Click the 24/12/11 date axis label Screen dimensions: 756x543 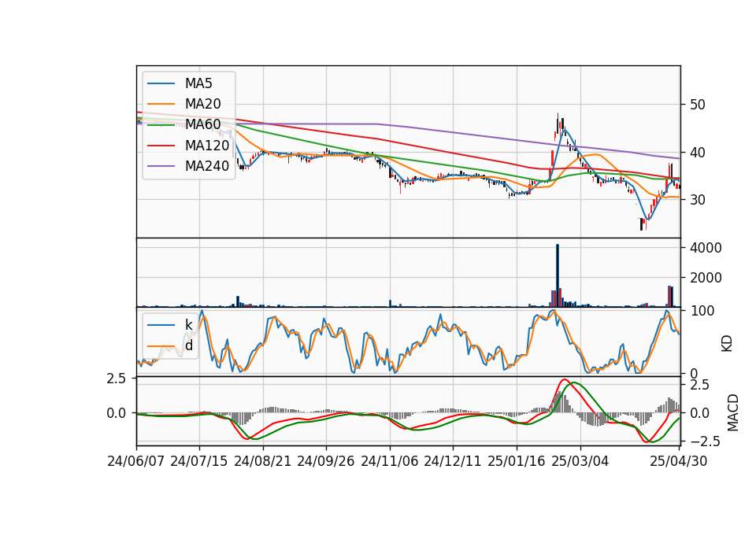tap(452, 461)
